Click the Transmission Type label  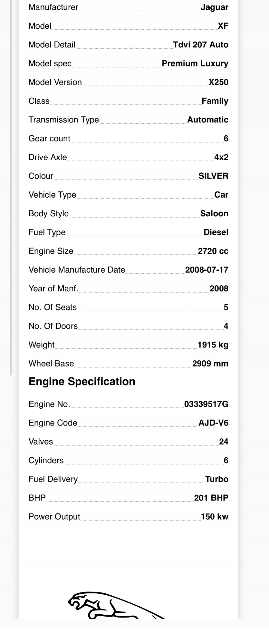[64, 120]
